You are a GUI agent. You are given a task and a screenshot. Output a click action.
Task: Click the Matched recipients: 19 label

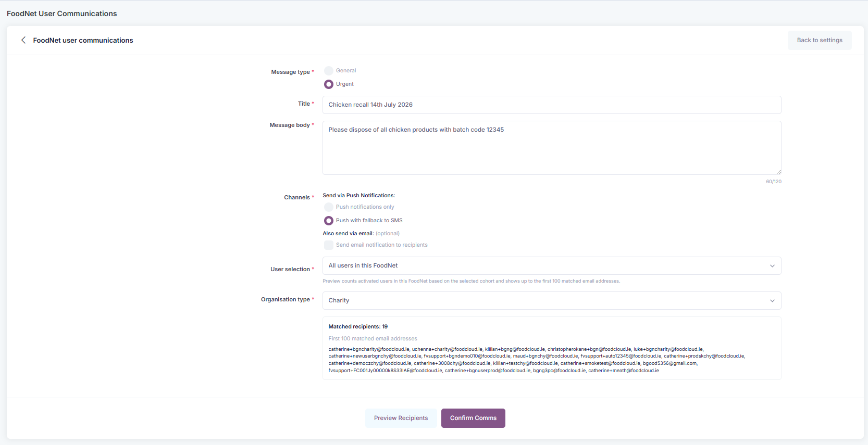click(358, 327)
